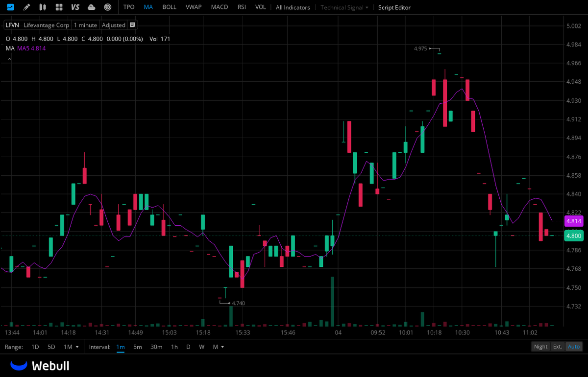Click the circular replay icon
The image size is (588, 377).
pyautogui.click(x=108, y=7)
